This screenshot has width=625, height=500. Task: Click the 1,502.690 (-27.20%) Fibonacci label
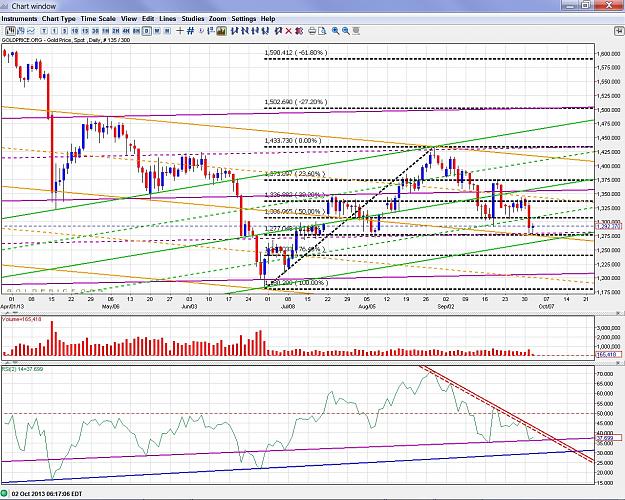click(x=296, y=102)
